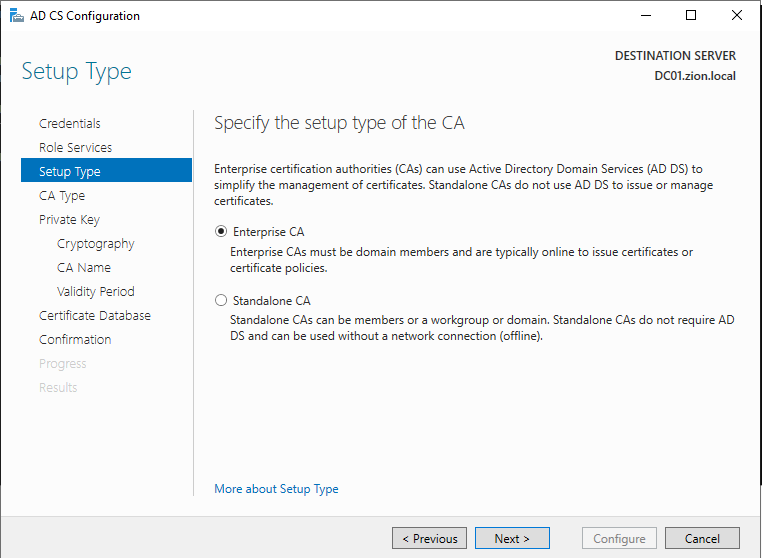Click the Enterprise CA label text
The width and height of the screenshot is (762, 558).
pyautogui.click(x=268, y=232)
